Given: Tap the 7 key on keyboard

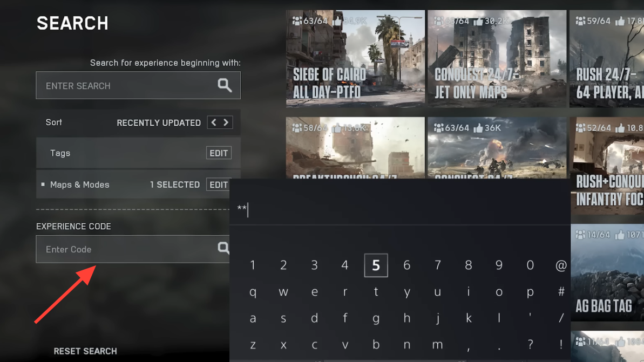Looking at the screenshot, I should coord(437,265).
